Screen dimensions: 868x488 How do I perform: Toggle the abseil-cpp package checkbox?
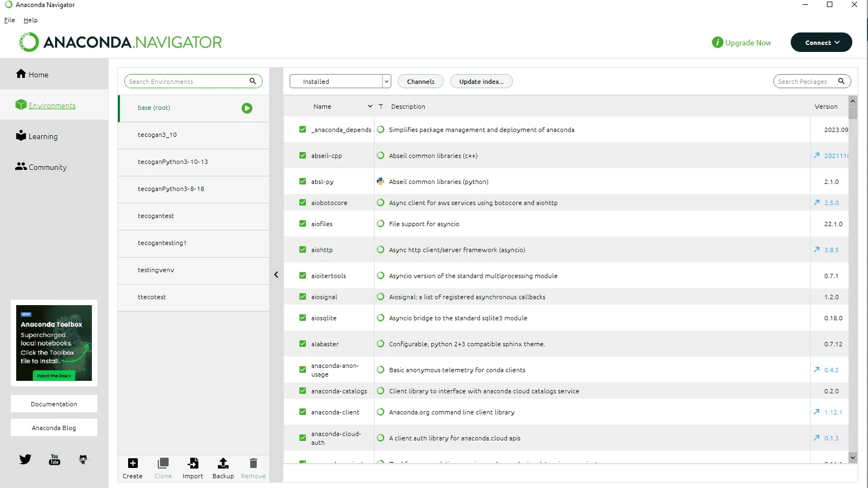pyautogui.click(x=303, y=155)
